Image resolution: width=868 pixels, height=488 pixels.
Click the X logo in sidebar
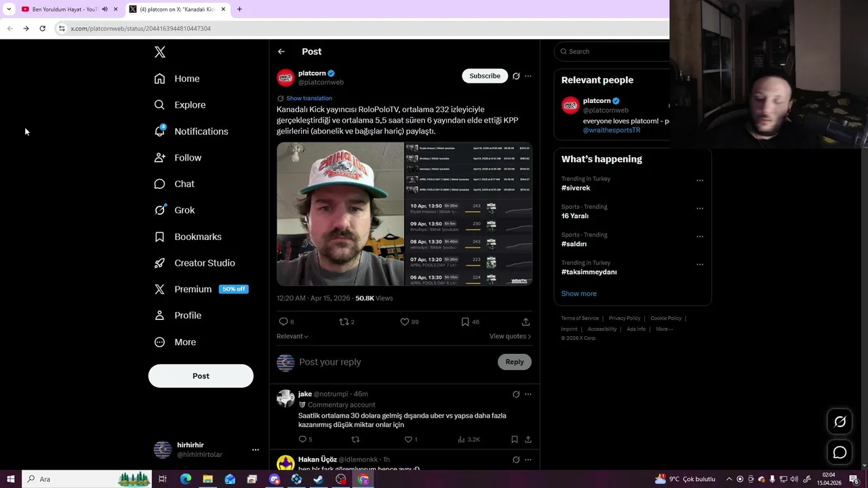pos(160,52)
